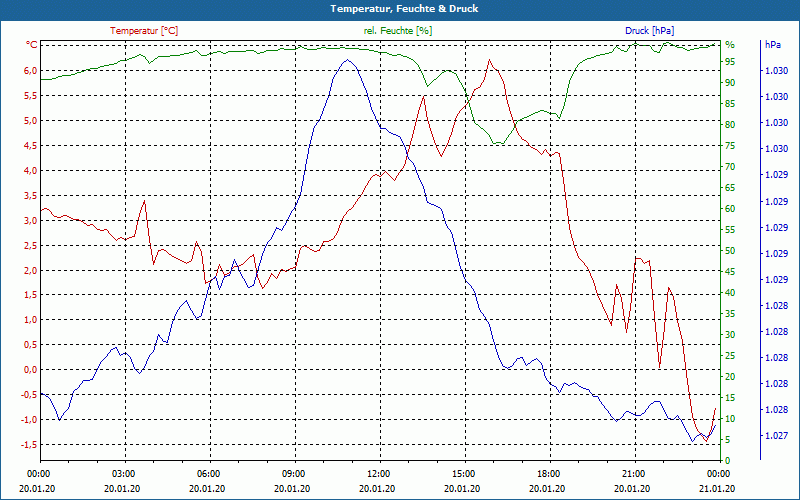Click the red 0,5 temperature axis value
Image resolution: width=800 pixels, height=500 pixels.
32,345
